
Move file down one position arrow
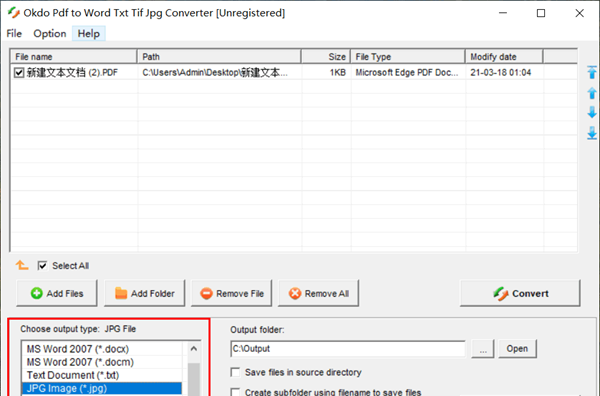[x=592, y=112]
